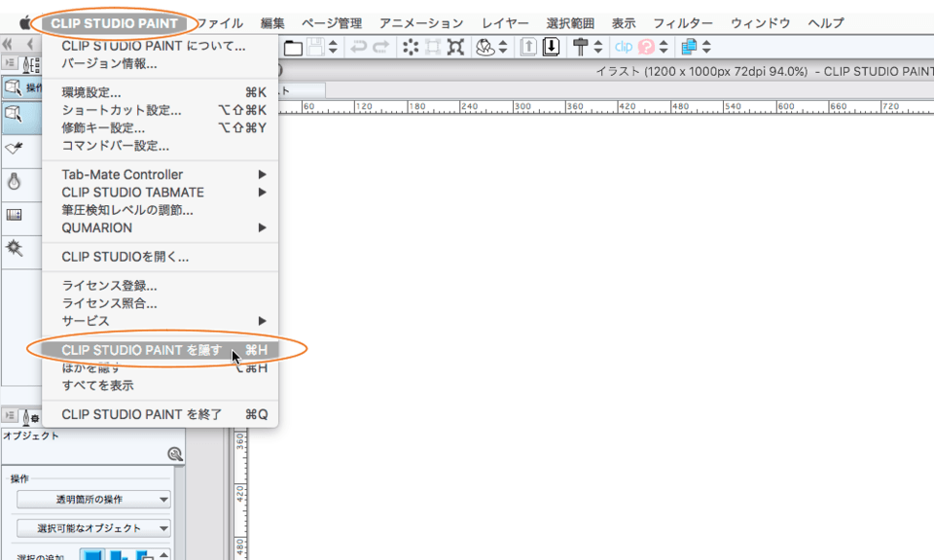934x560 pixels.
Task: Click the light table tool icon
Action: pyautogui.click(x=14, y=180)
